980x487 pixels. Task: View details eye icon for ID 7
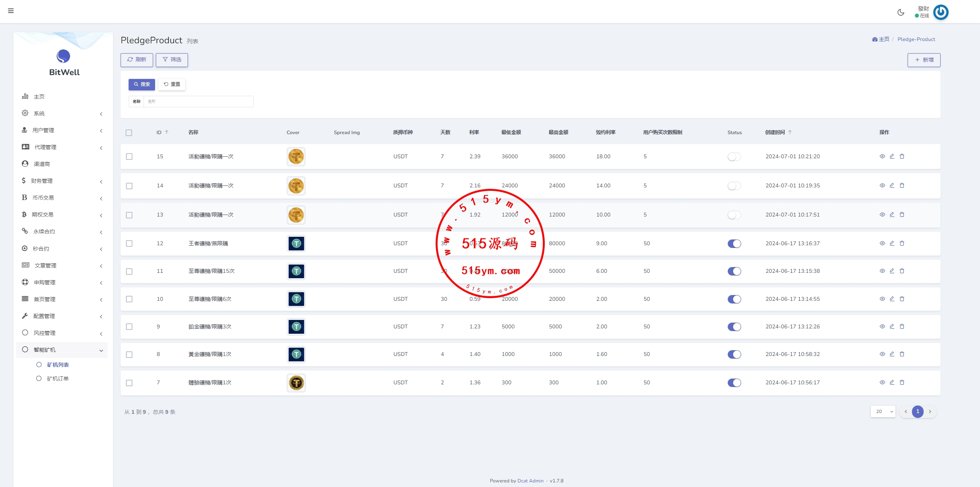[882, 382]
